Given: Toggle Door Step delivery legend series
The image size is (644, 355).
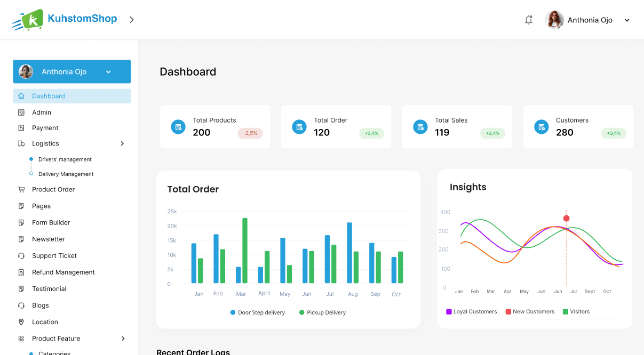Looking at the screenshot, I should point(258,312).
